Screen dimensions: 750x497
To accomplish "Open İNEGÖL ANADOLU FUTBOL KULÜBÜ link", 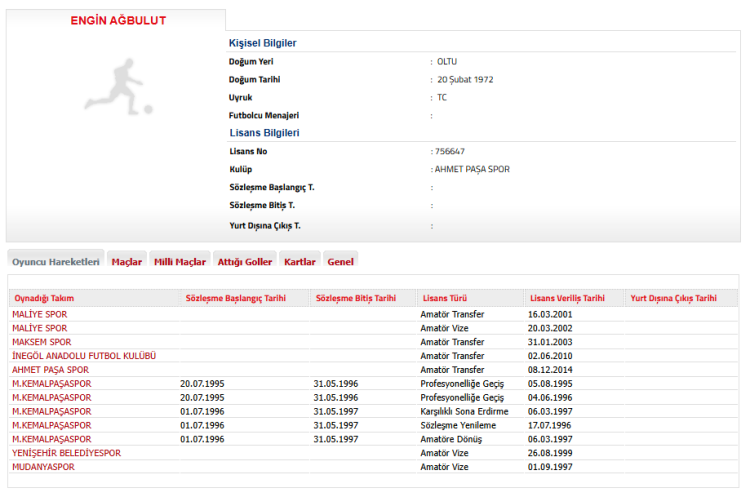I will coord(84,356).
